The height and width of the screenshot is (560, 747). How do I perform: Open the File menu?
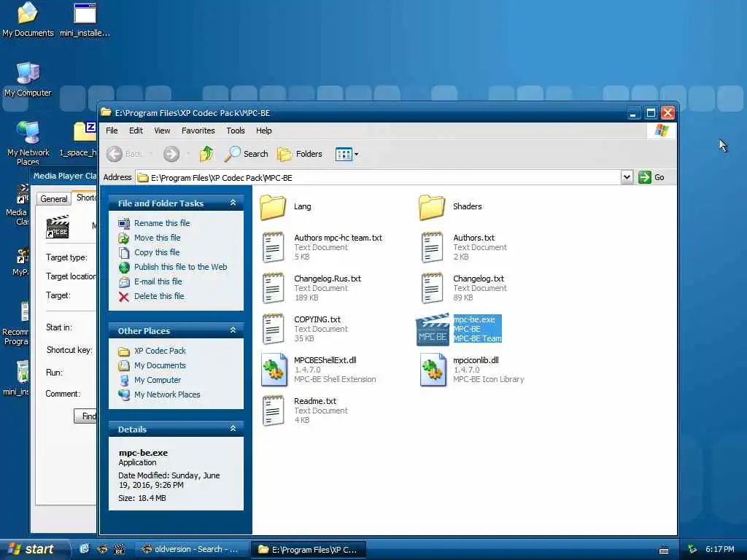[x=112, y=131]
